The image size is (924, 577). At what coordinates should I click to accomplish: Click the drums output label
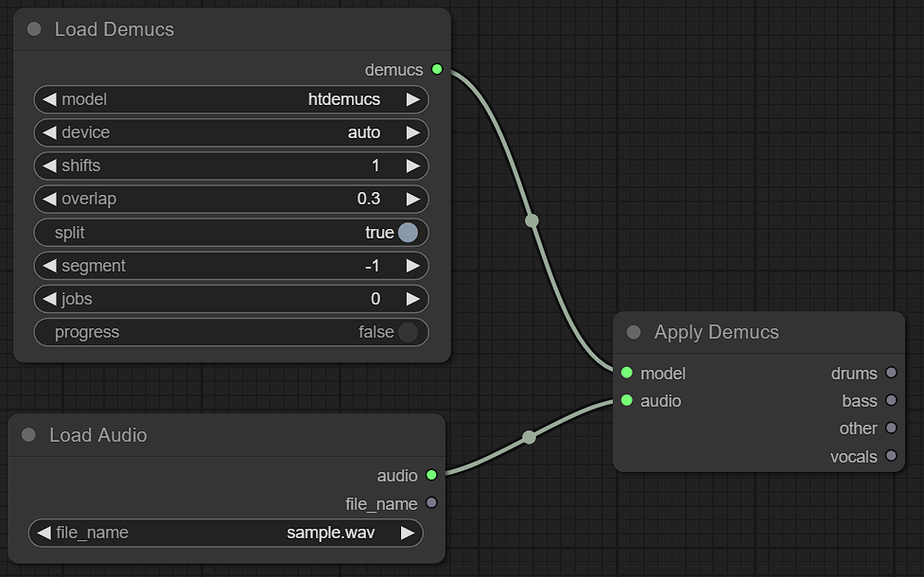(x=854, y=373)
